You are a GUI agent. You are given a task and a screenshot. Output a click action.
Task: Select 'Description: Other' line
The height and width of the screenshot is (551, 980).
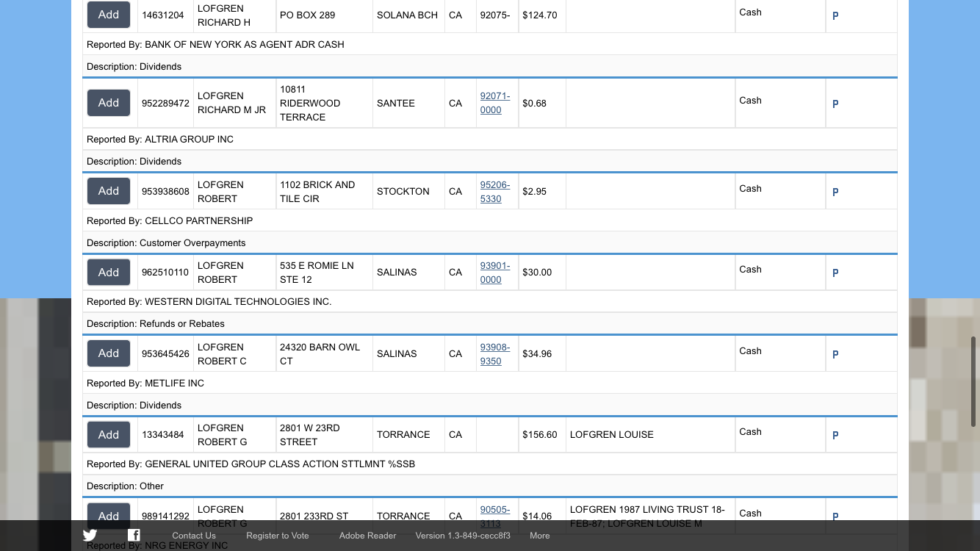(490, 486)
